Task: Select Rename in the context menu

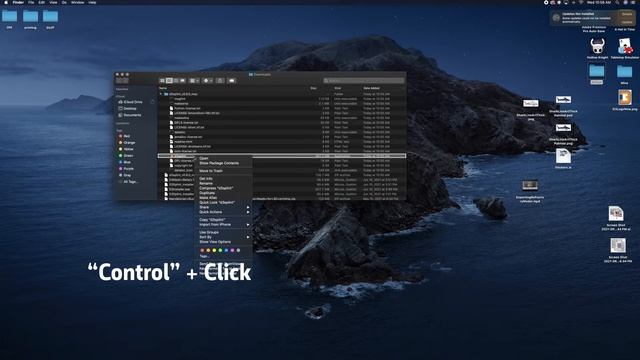Action: coord(206,184)
